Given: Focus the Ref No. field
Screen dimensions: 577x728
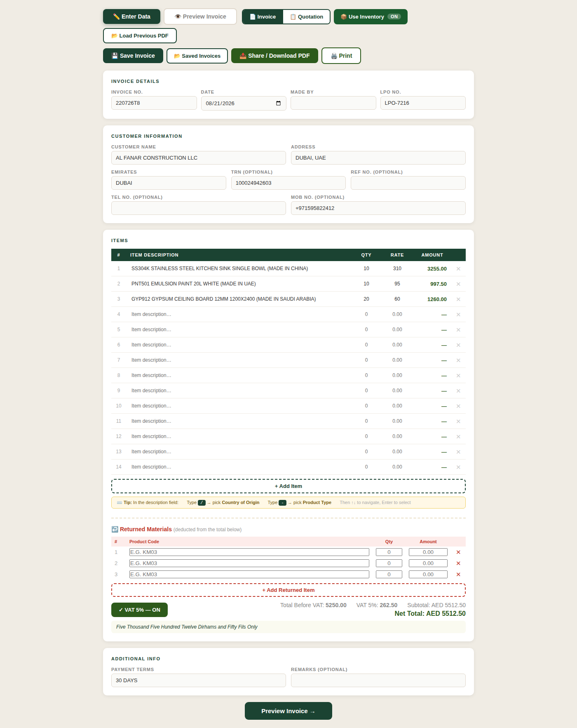Looking at the screenshot, I should point(408,183).
